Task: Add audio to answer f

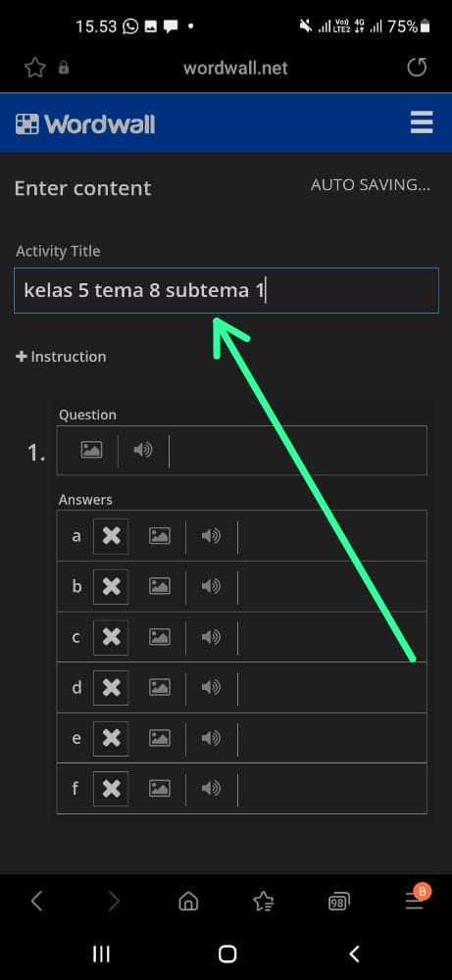Action: point(212,788)
